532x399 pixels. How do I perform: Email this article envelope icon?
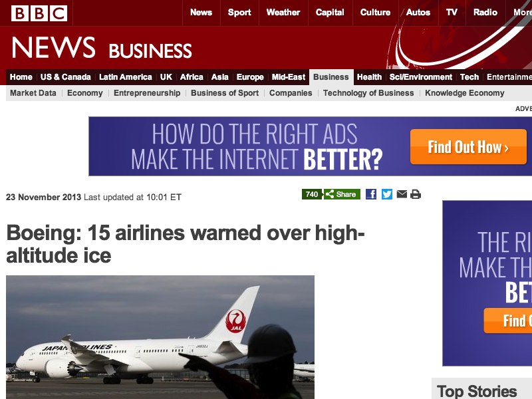tap(402, 194)
